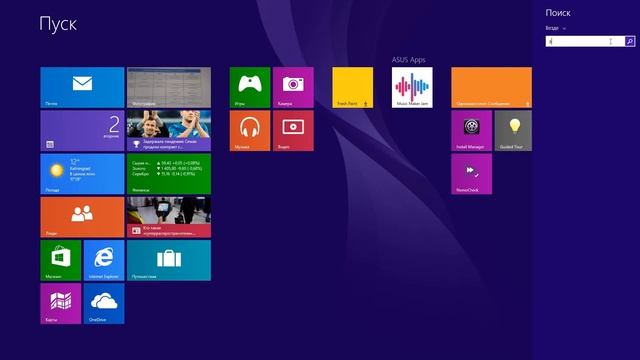Open the Travel tile with suitcase icon

coord(169,260)
